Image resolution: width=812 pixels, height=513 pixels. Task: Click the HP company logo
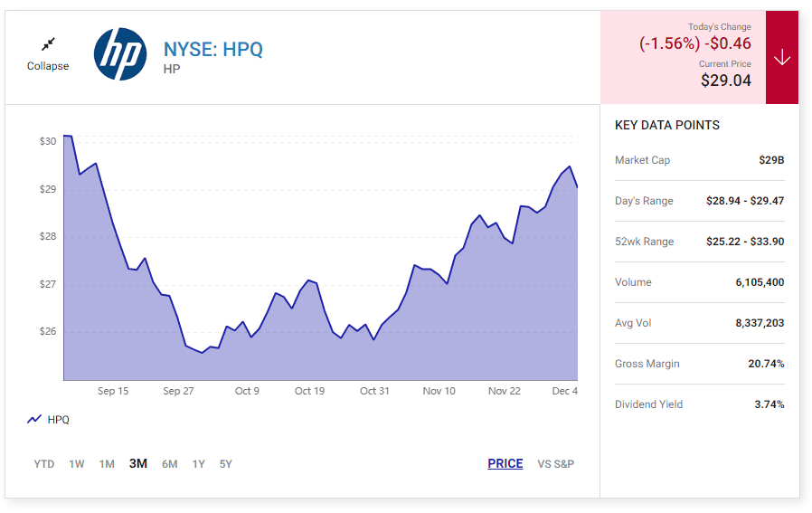coord(120,54)
